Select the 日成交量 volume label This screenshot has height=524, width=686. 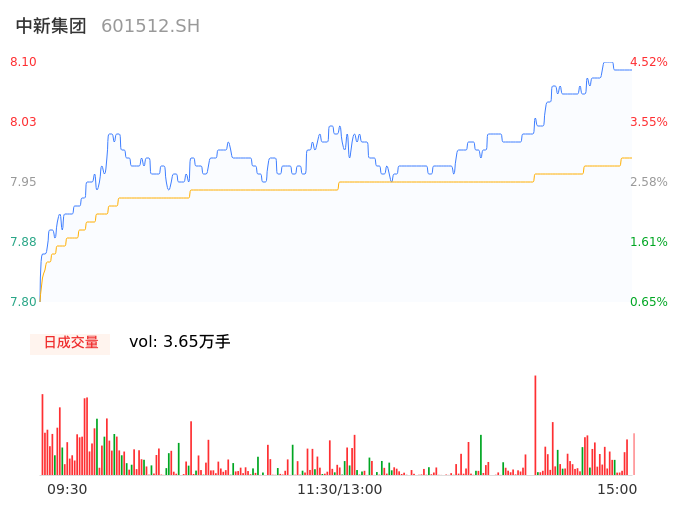point(70,343)
